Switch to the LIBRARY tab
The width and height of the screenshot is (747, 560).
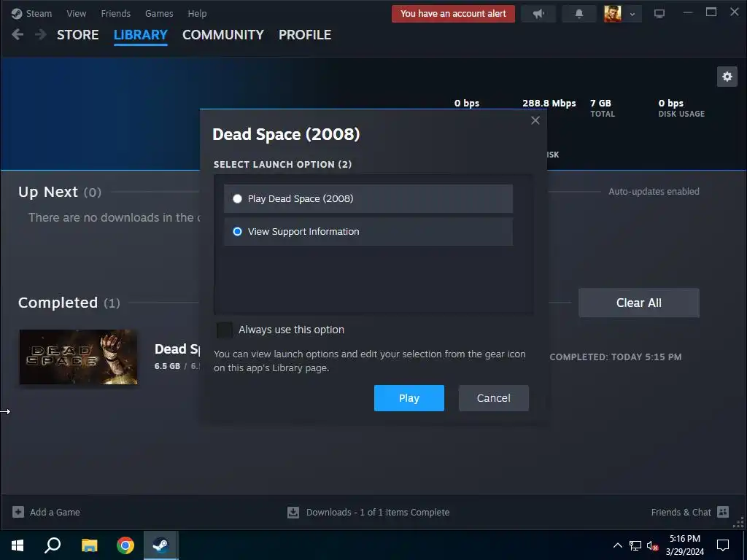tap(141, 35)
